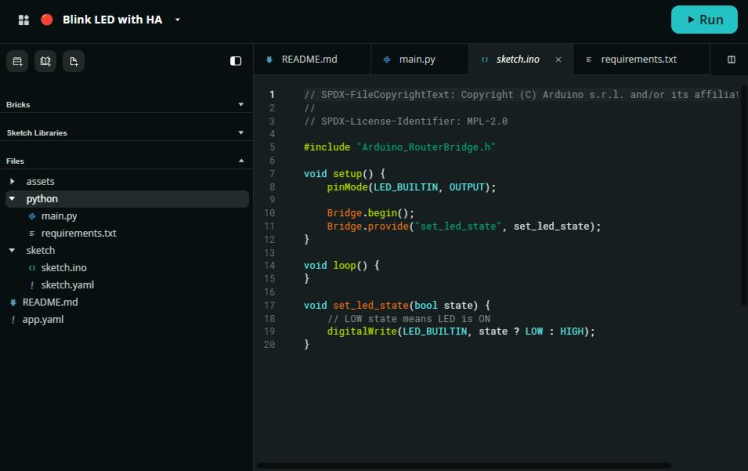Viewport: 748px width, 471px height.
Task: Click the add brick icon in sidebar
Action: pos(17,61)
